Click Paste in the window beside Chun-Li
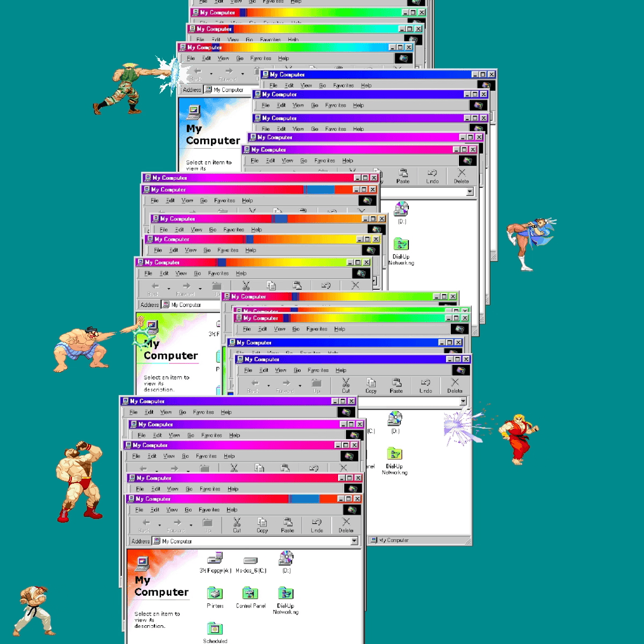Screen dimensions: 644x644 pyautogui.click(x=403, y=176)
